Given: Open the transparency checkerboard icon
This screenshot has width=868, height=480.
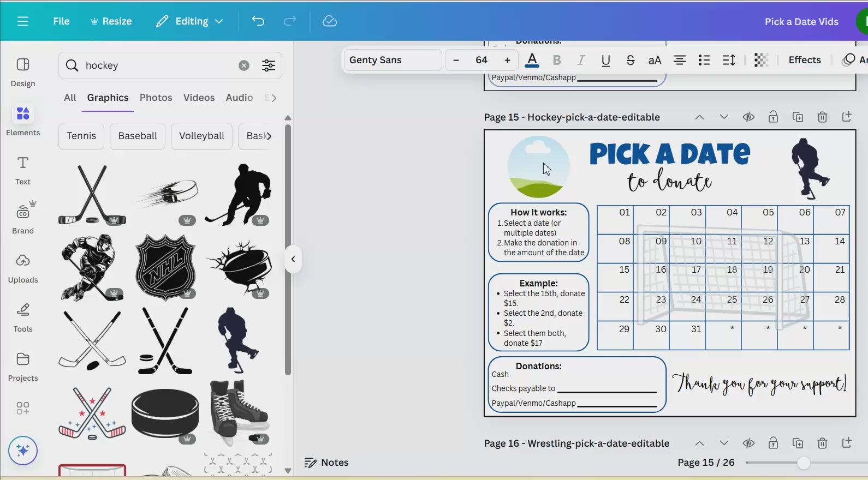Looking at the screenshot, I should (760, 60).
